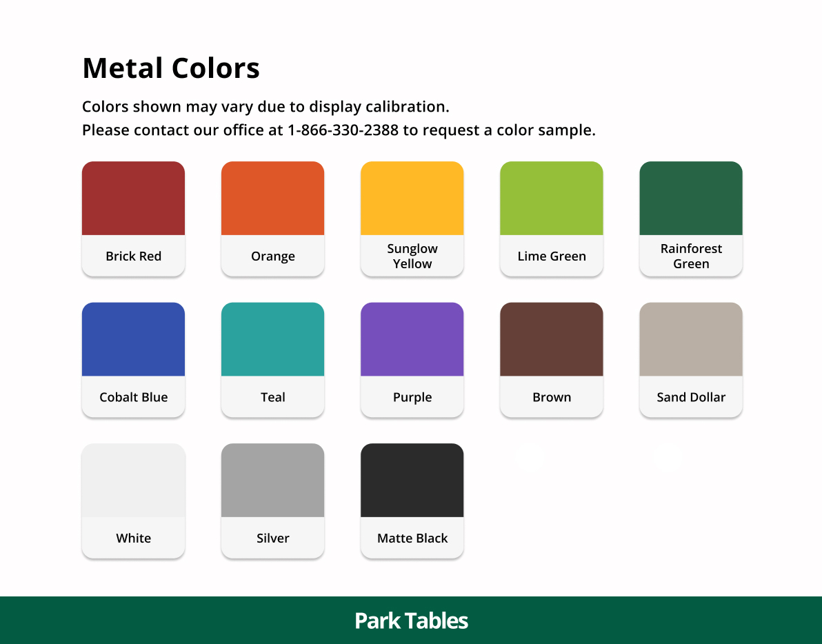Choose the Rainforest Green swatch
The height and width of the screenshot is (644, 822).
690,199
